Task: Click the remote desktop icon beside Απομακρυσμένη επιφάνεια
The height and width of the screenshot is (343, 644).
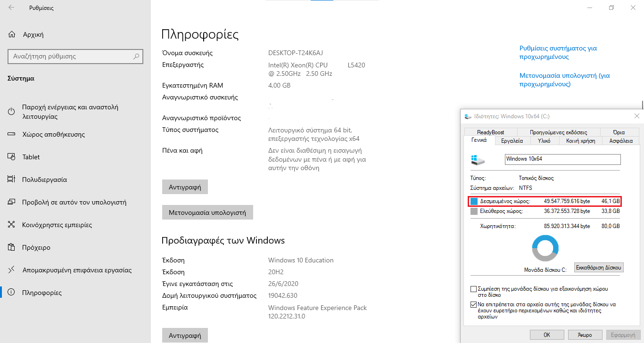Action: click(12, 270)
